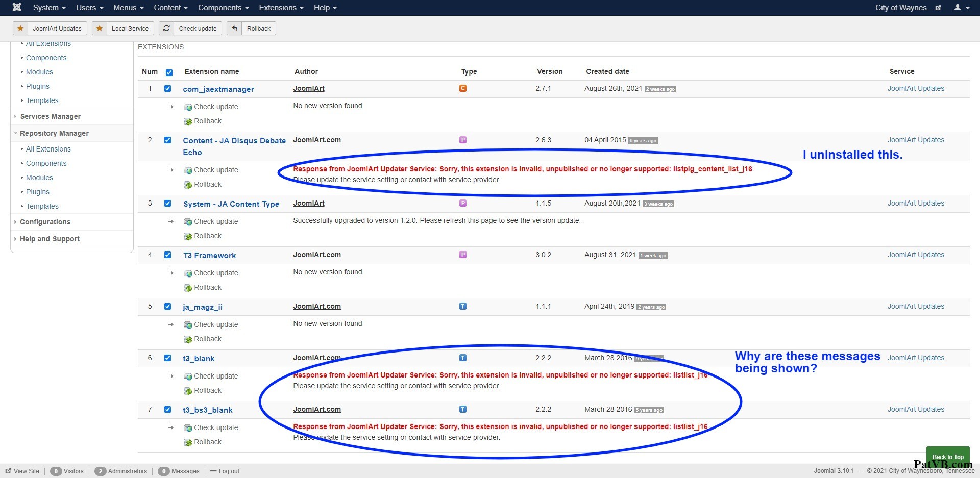Click template type icon for t3_blank
Image resolution: width=980 pixels, height=478 pixels.
click(463, 358)
